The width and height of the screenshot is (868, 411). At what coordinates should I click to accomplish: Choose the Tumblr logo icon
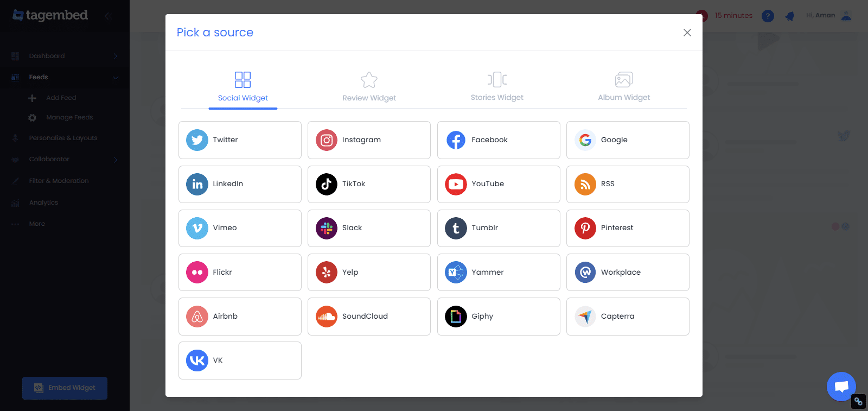click(x=456, y=228)
